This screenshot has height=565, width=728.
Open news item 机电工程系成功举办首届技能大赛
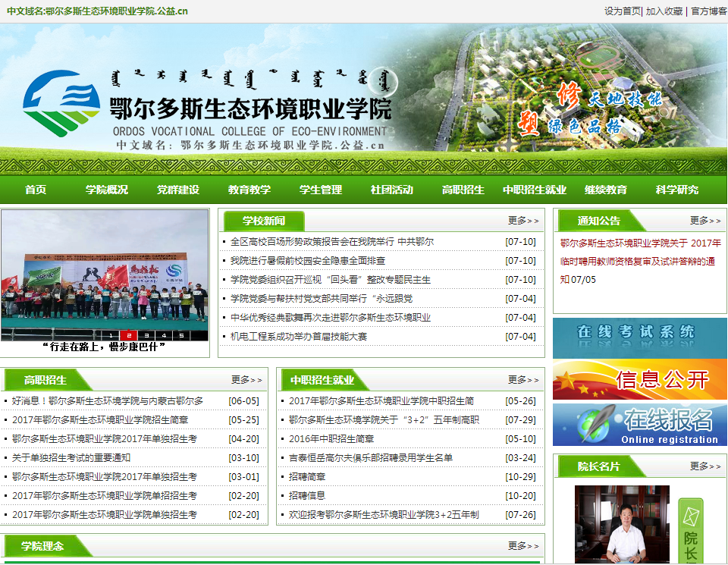click(299, 337)
